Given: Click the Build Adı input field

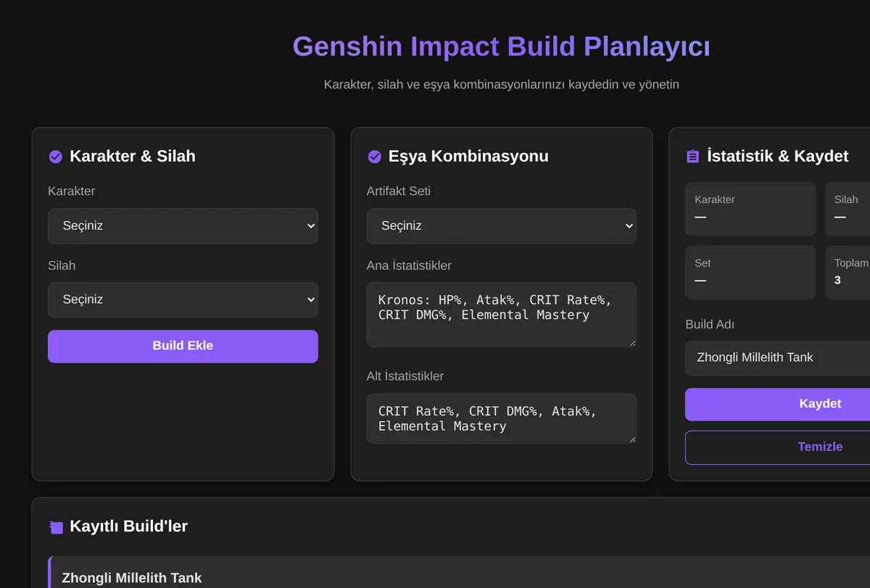Looking at the screenshot, I should coord(777,357).
